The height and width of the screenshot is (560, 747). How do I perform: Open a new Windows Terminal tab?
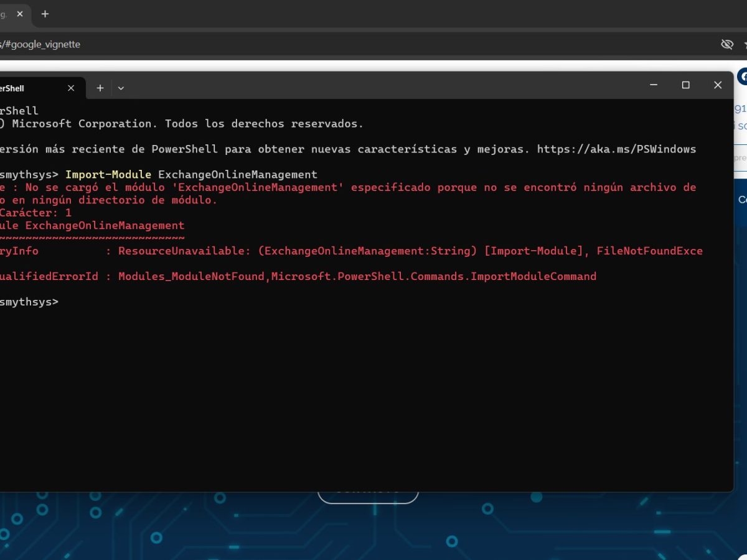coord(100,88)
